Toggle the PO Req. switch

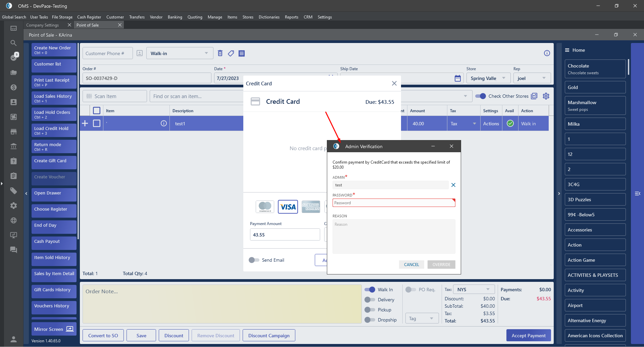411,290
